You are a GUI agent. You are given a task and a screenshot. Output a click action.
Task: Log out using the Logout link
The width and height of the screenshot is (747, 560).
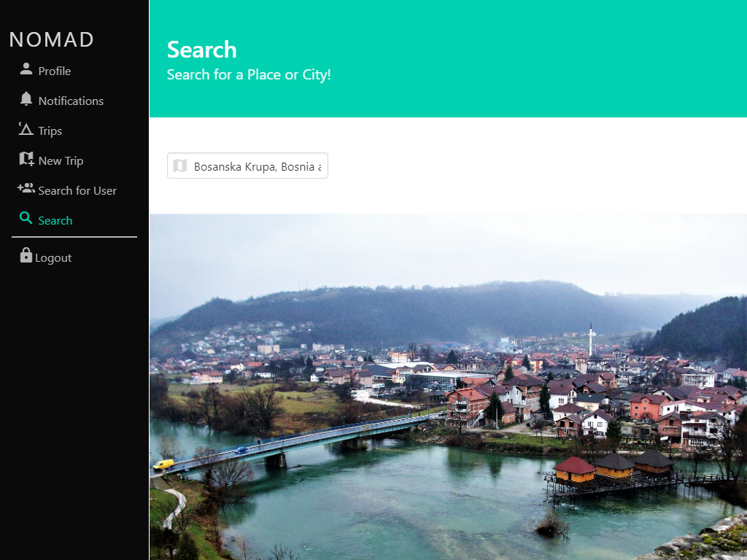pyautogui.click(x=53, y=258)
